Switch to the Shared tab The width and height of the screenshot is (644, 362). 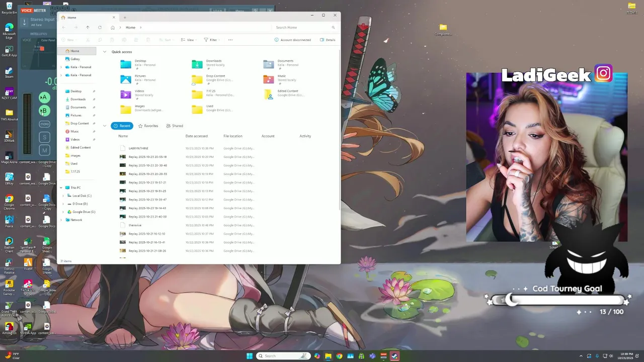pyautogui.click(x=175, y=126)
